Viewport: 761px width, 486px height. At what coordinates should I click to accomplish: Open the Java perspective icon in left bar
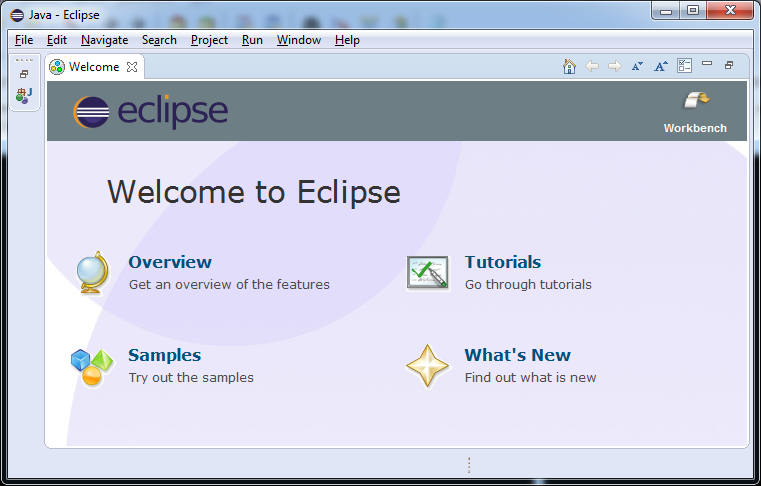pyautogui.click(x=24, y=95)
